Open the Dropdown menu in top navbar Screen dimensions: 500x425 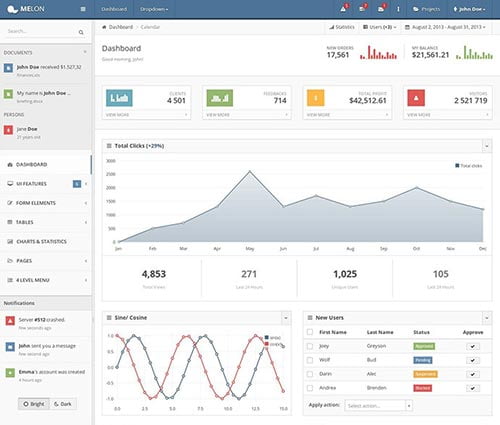(x=154, y=9)
